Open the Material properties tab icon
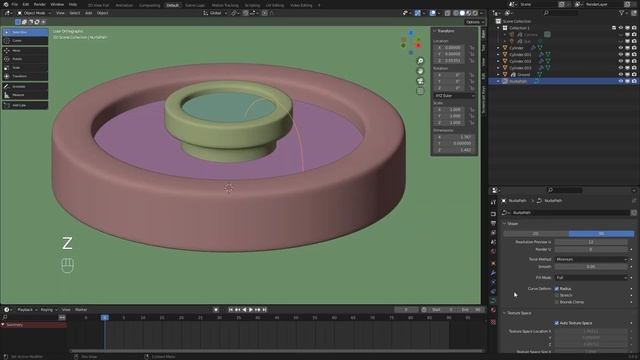Image resolution: width=640 pixels, height=360 pixels. coord(493,310)
